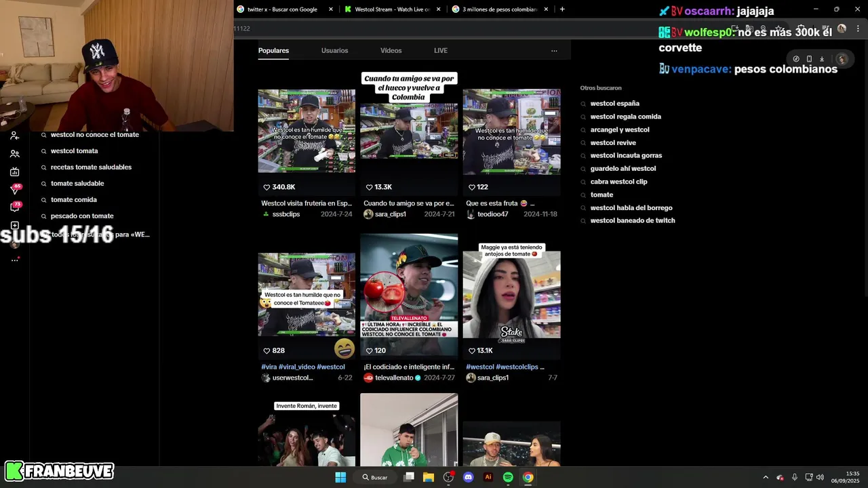
Task: Open a new Chrome tab
Action: (x=562, y=9)
